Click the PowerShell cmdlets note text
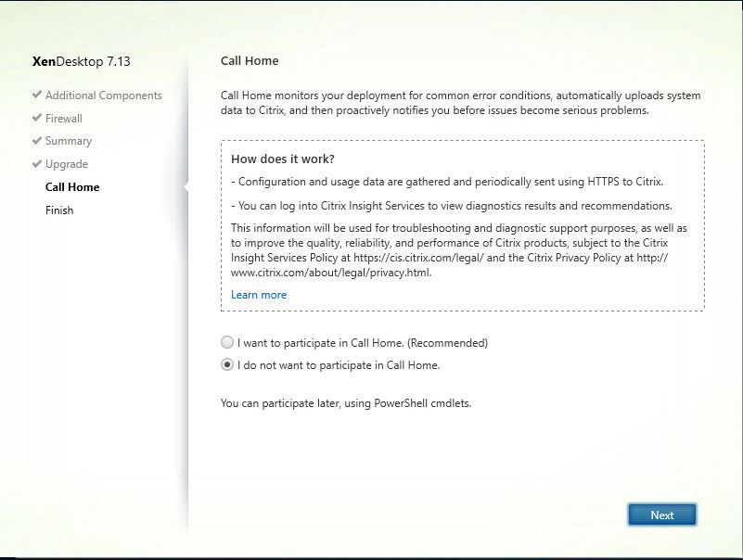This screenshot has height=560, width=743. tap(346, 404)
